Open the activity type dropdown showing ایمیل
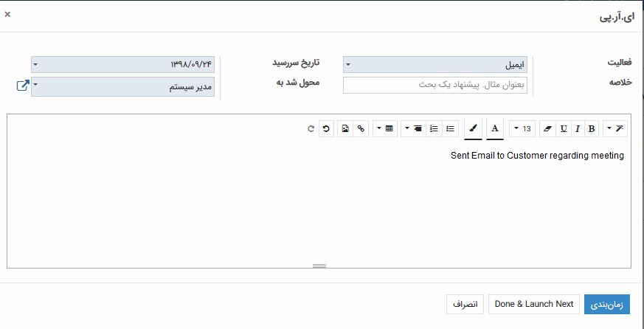 [435, 65]
